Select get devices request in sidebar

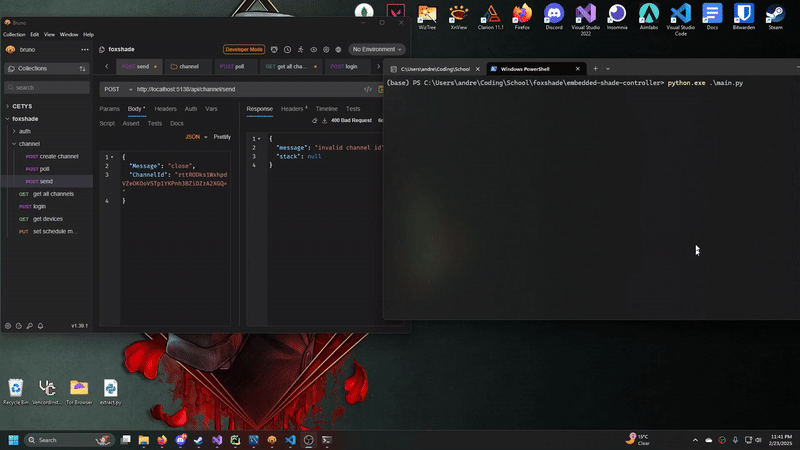click(x=41, y=219)
